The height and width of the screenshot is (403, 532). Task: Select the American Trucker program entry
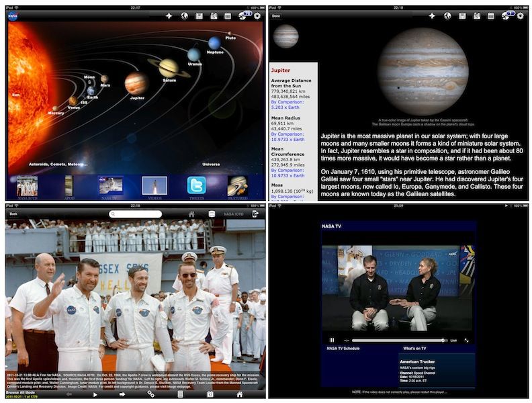tap(437, 371)
